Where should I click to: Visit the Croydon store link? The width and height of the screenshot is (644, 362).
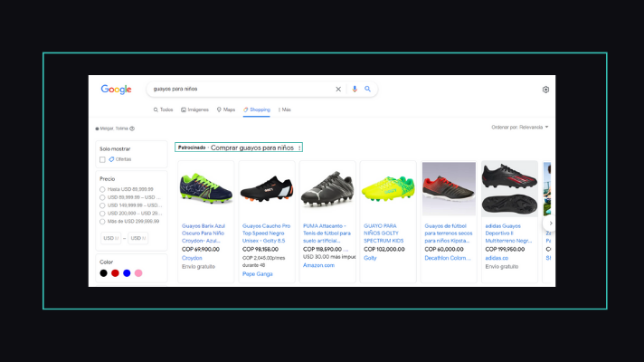(x=192, y=258)
